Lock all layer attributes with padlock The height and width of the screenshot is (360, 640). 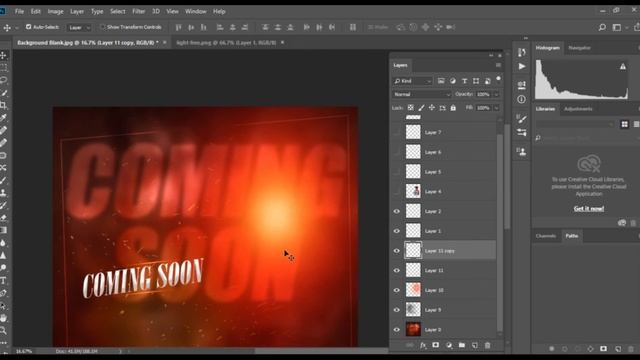point(453,108)
